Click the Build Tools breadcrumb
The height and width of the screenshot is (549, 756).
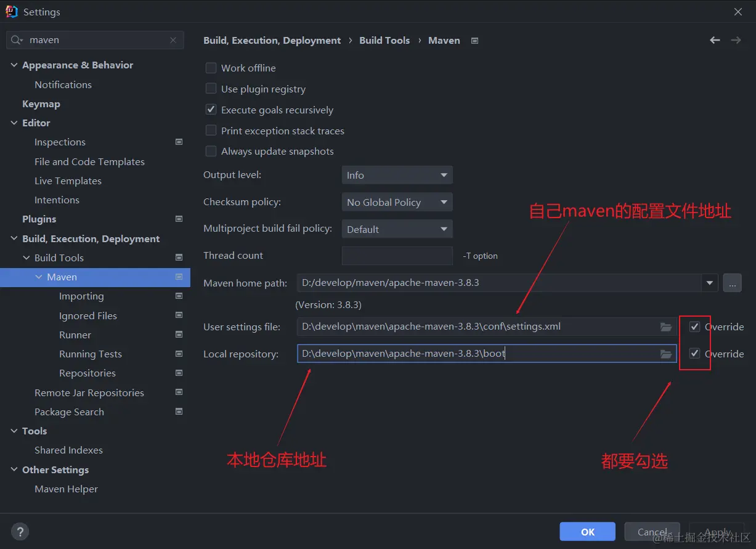[x=384, y=41]
